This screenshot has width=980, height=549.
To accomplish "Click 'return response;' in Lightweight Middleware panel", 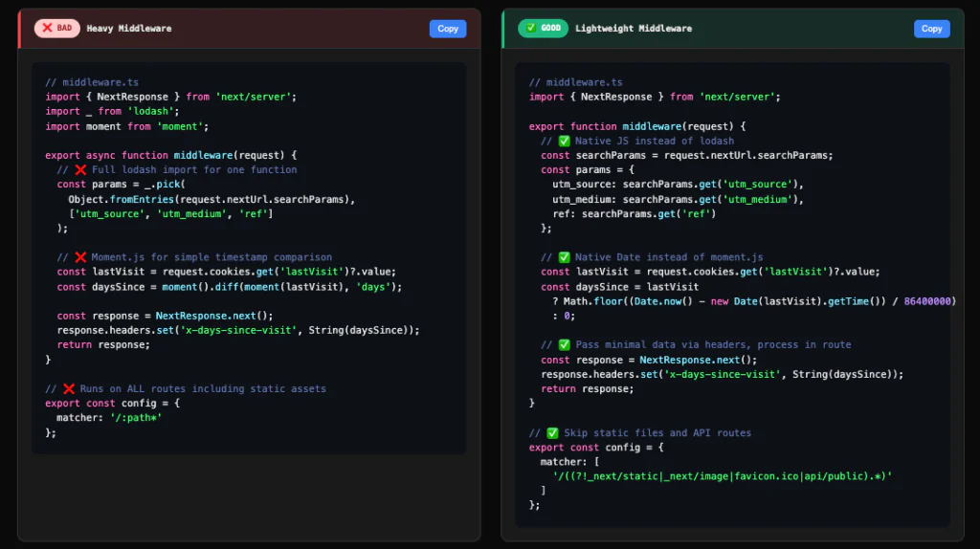I will (x=587, y=388).
